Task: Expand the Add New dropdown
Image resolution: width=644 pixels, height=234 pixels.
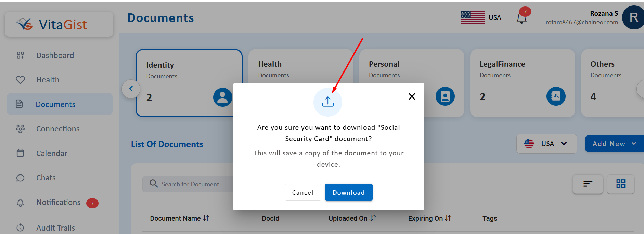Action: [x=614, y=144]
